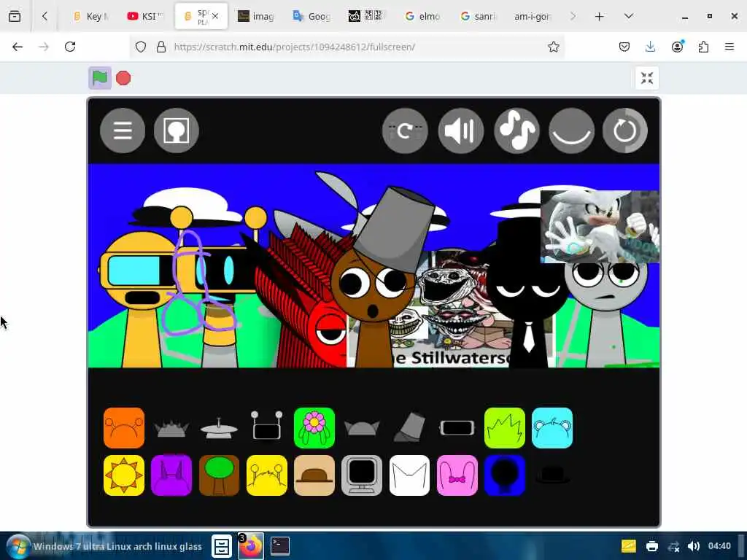The width and height of the screenshot is (747, 560).
Task: Bookmark this page with the star
Action: pyautogui.click(x=553, y=47)
